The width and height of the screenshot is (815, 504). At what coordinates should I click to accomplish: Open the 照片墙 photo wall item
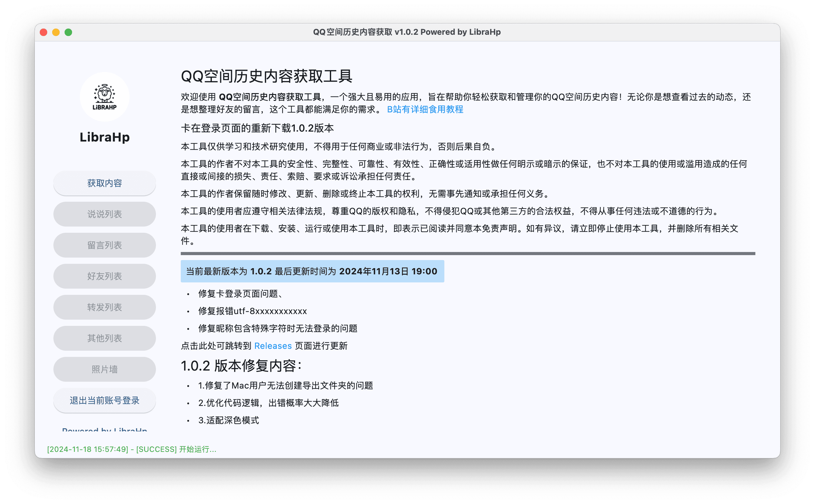pos(104,369)
